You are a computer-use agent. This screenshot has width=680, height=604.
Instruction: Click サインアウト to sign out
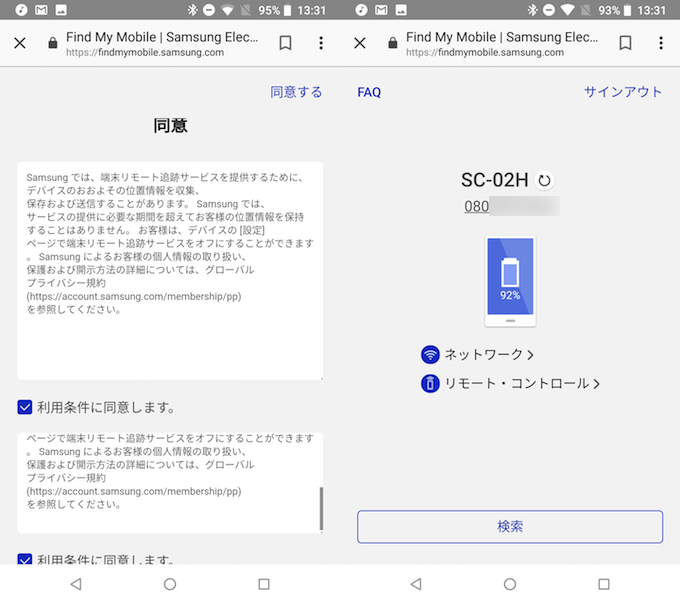coord(623,92)
